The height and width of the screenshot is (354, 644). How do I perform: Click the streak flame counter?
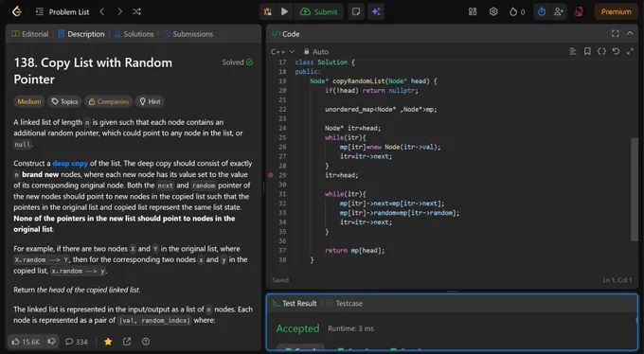click(x=517, y=12)
